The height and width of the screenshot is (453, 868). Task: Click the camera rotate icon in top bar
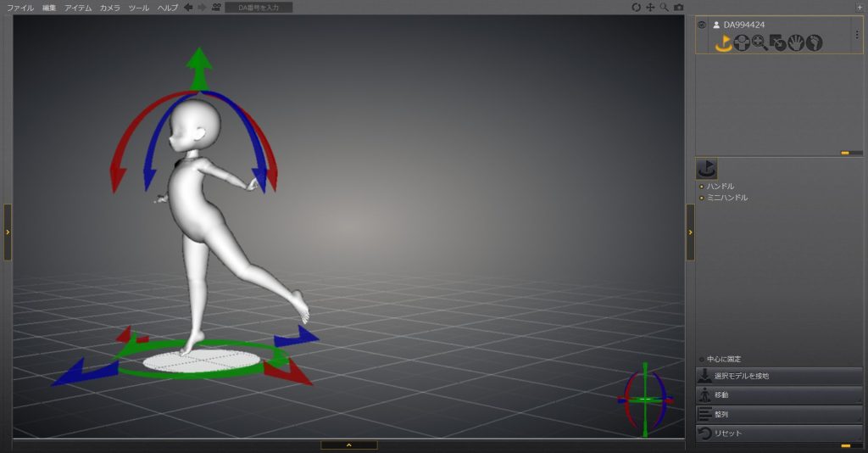[637, 8]
